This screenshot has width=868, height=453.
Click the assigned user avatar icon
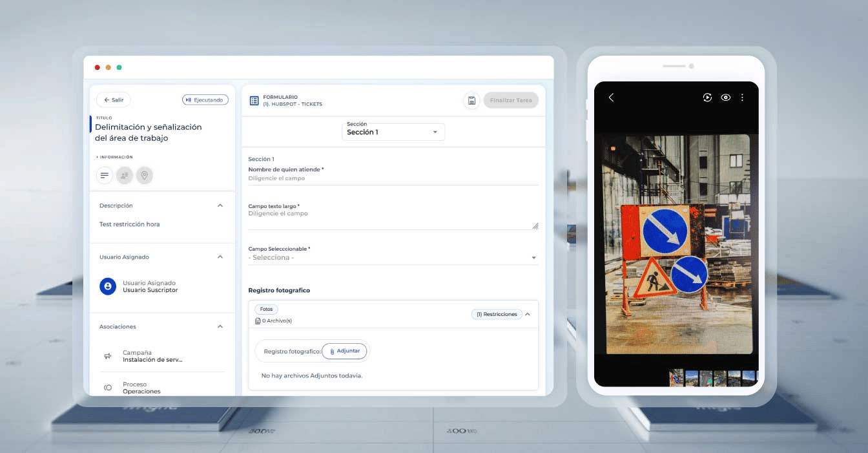[108, 287]
